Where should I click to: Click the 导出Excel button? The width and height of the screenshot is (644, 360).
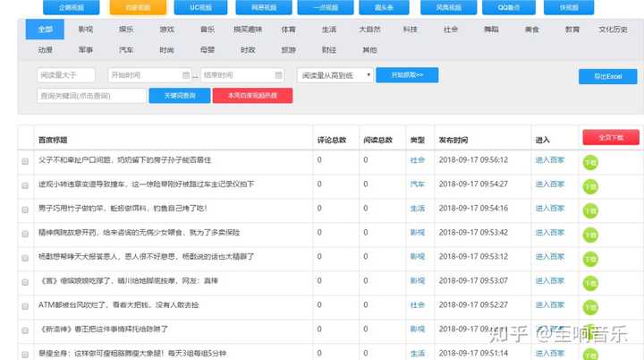coord(608,76)
